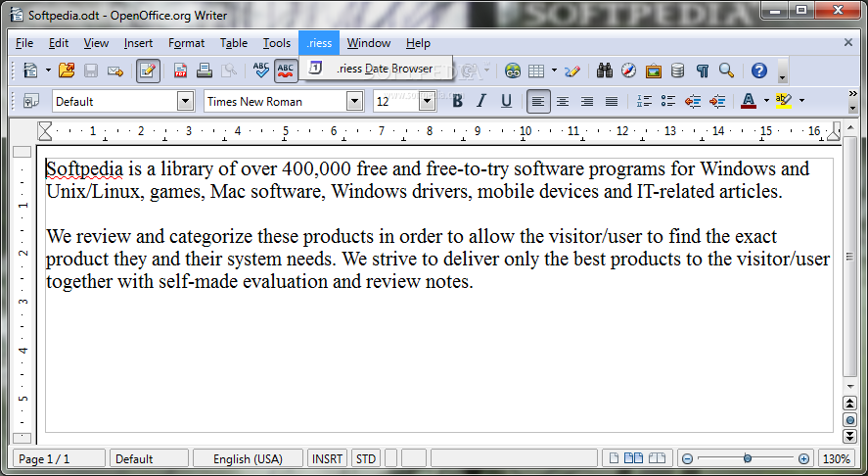Image resolution: width=868 pixels, height=476 pixels.
Task: Click the Open file folder icon
Action: pyautogui.click(x=67, y=71)
